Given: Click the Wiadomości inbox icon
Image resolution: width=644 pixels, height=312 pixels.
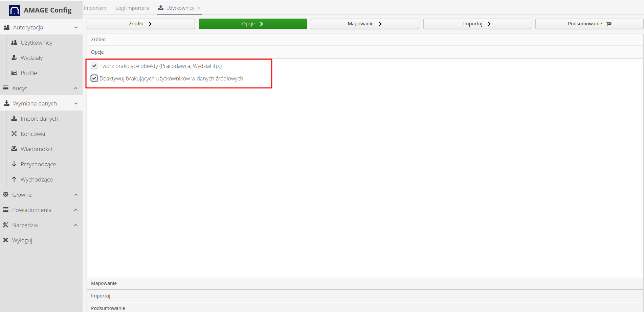Looking at the screenshot, I should point(14,149).
